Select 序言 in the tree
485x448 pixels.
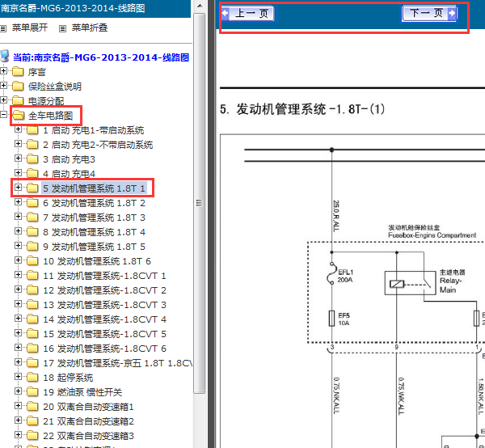tap(37, 72)
